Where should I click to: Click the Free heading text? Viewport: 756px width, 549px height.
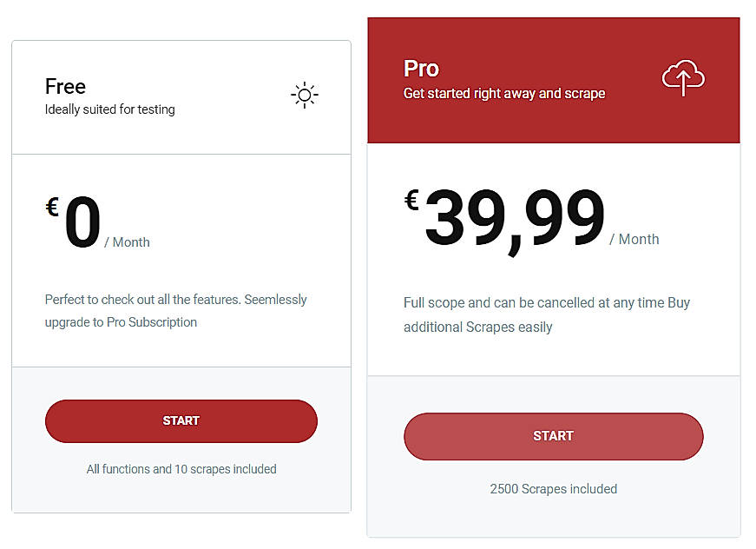tap(64, 86)
